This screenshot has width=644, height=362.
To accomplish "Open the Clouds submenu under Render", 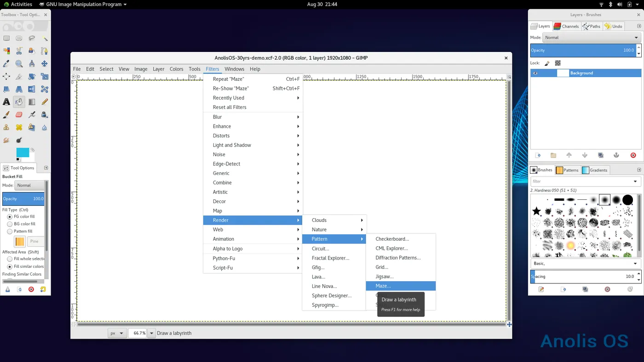I will (334, 220).
